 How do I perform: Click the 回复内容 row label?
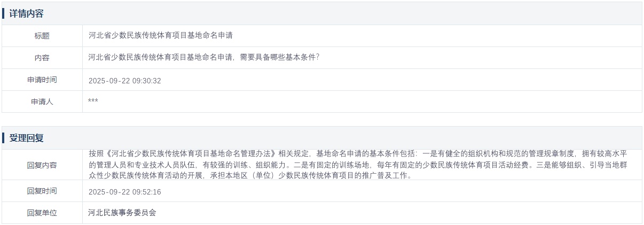point(42,165)
